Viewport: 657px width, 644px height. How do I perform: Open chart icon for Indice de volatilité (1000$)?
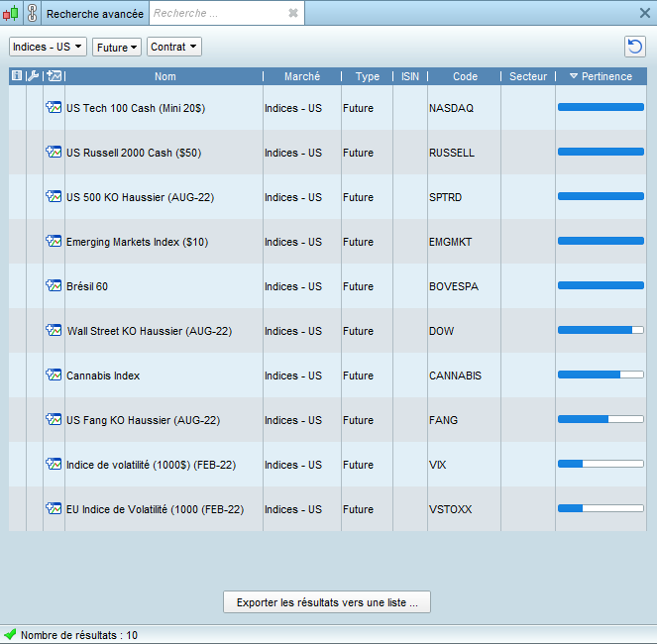54,464
